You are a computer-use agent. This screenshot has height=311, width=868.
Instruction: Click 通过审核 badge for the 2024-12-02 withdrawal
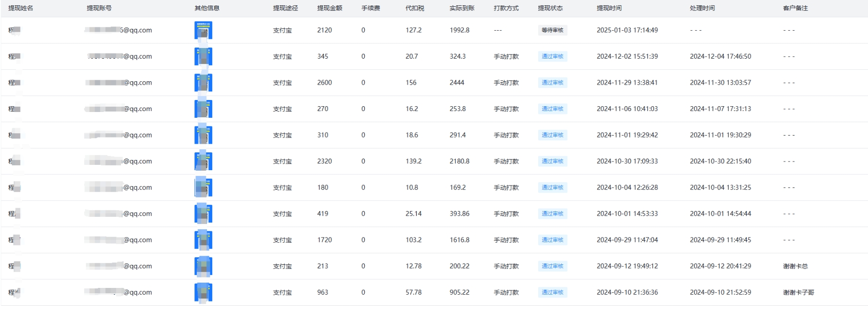coord(552,57)
